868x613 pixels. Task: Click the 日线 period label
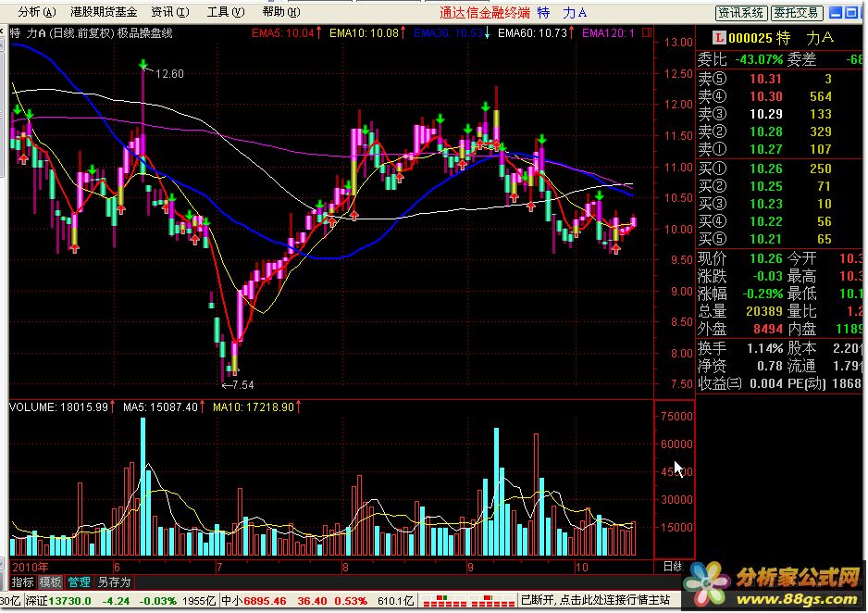(x=672, y=567)
